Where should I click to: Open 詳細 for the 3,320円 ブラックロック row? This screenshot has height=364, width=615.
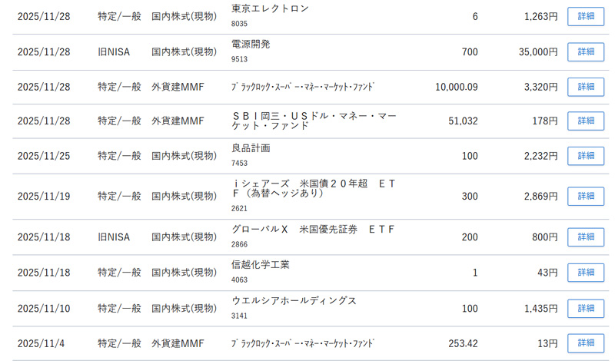tap(585, 87)
